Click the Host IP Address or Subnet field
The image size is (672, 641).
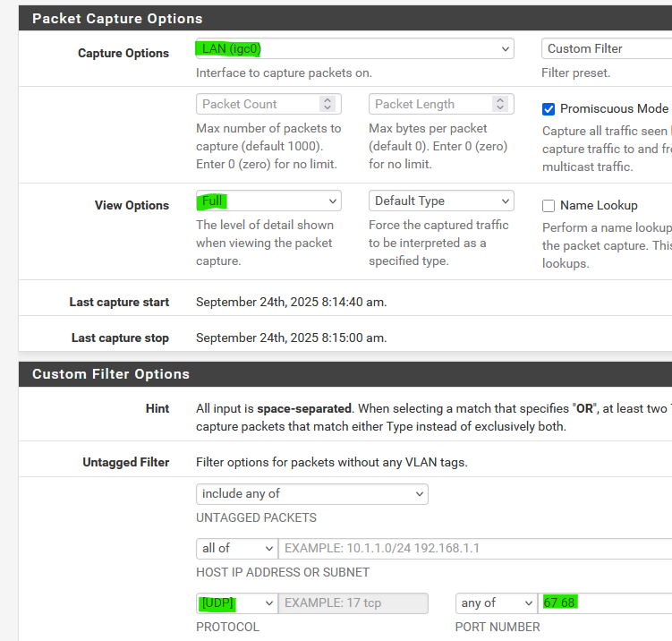tap(474, 548)
